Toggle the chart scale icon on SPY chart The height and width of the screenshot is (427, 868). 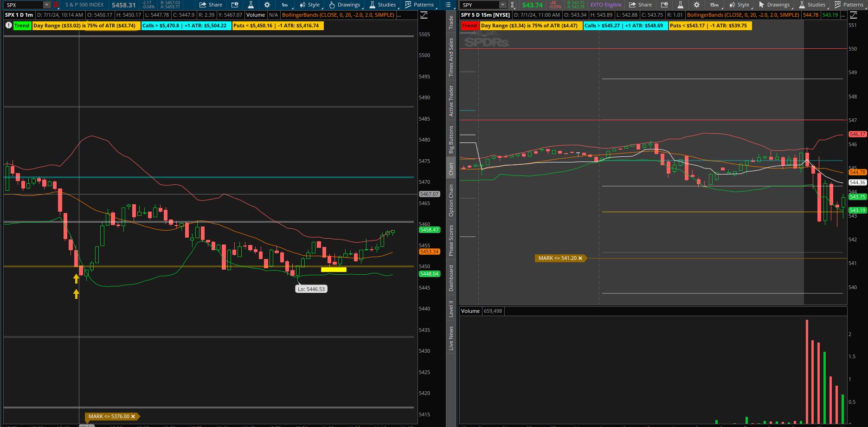854,15
